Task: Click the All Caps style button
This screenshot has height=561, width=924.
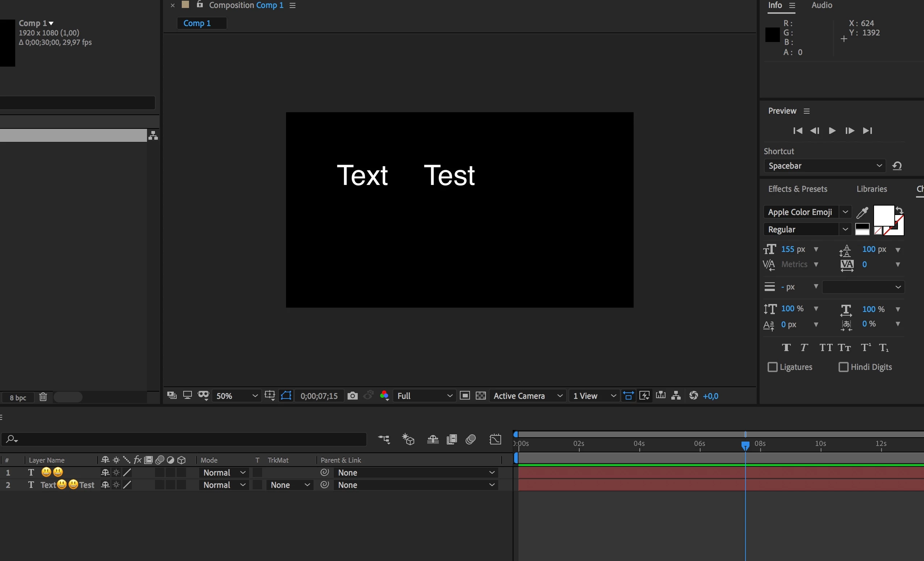Action: pyautogui.click(x=826, y=347)
